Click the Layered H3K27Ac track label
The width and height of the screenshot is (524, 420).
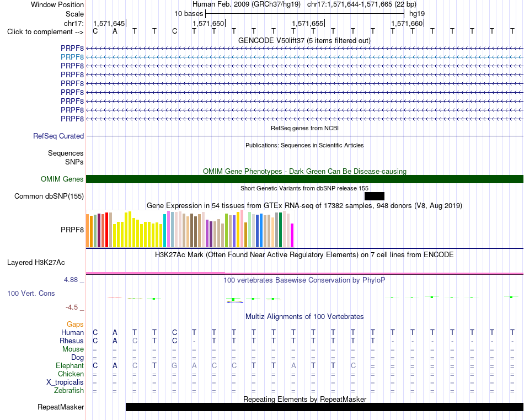pos(36,263)
